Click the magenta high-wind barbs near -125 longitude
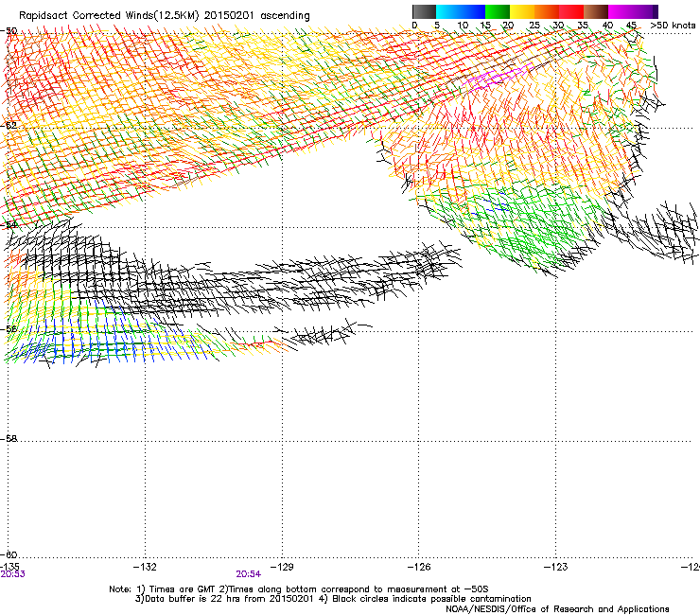 tap(496, 77)
